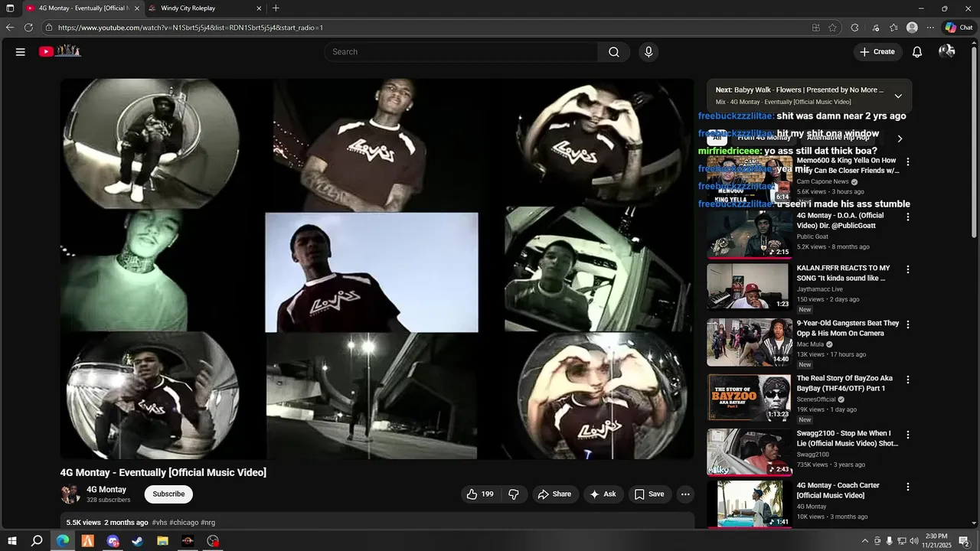Image resolution: width=980 pixels, height=551 pixels.
Task: Subscribe to the 4G Montay channel
Action: [x=168, y=494]
